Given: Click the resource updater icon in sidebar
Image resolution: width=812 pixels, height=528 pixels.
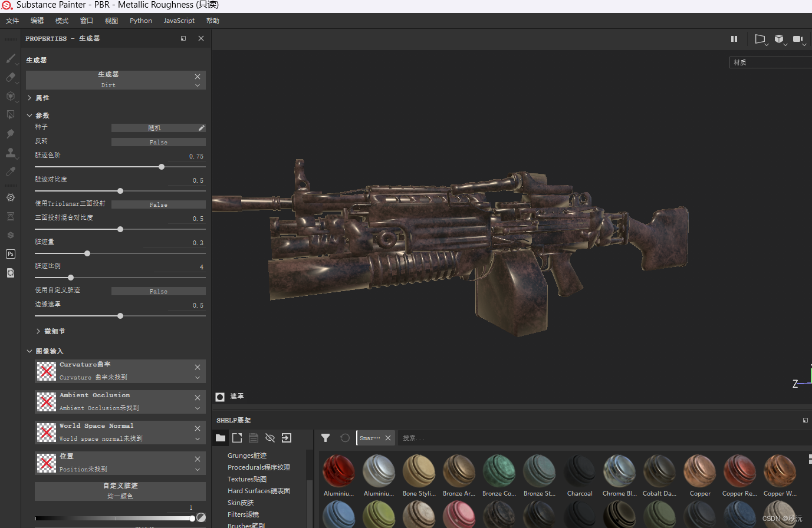Looking at the screenshot, I should click(10, 273).
